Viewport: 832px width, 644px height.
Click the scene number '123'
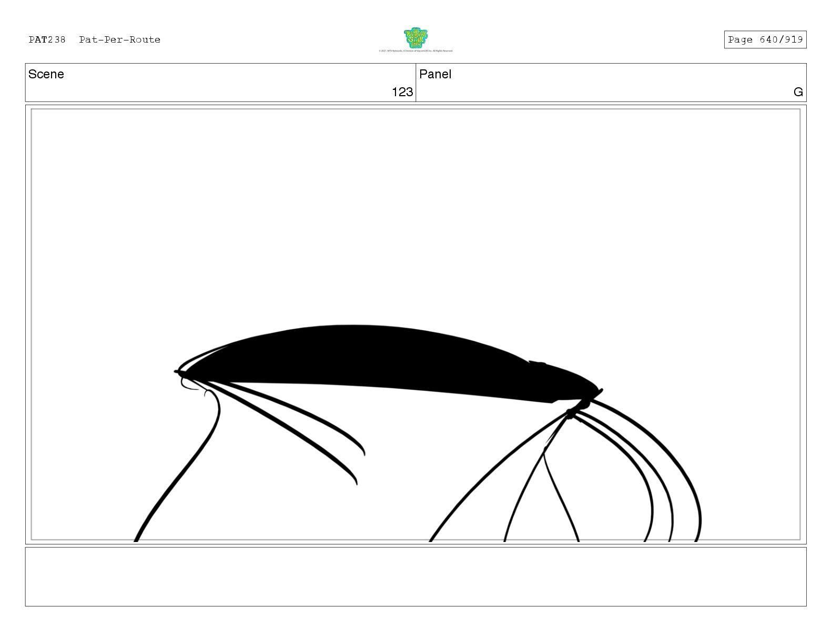(x=402, y=92)
